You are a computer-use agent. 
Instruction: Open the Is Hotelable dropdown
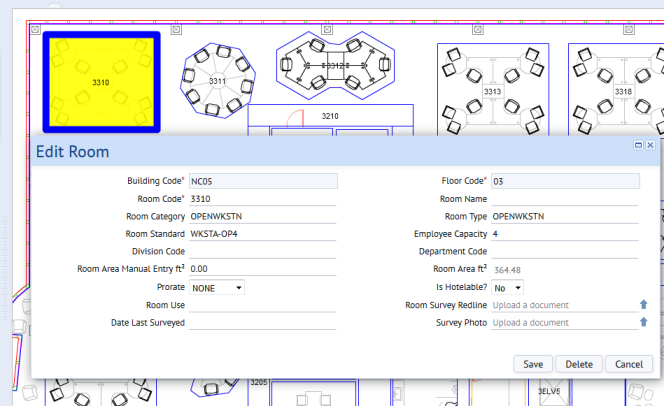point(507,288)
